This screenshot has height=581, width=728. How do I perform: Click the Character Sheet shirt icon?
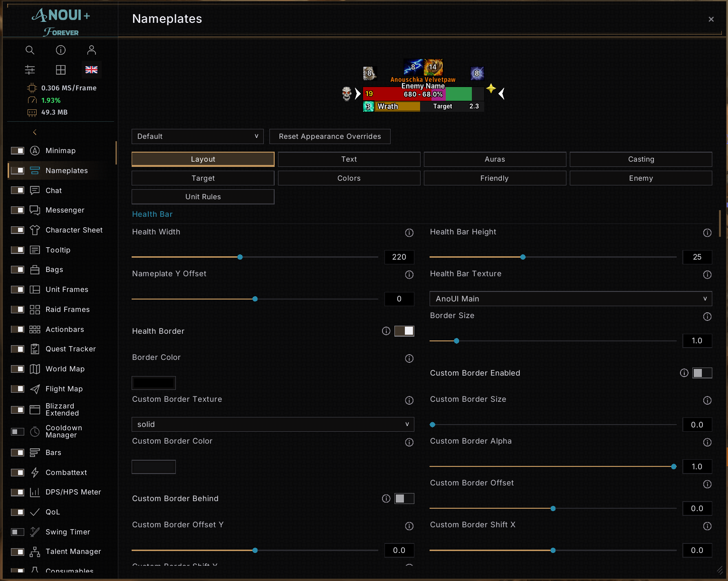[35, 230]
